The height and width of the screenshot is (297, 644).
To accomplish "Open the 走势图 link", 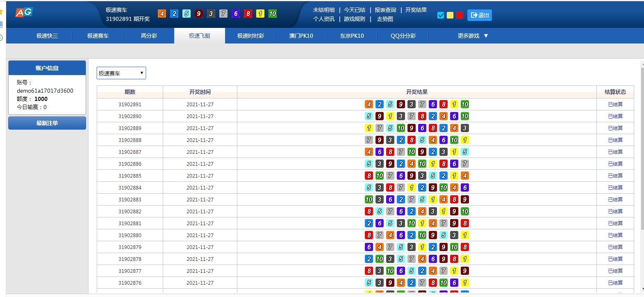I will pos(385,19).
